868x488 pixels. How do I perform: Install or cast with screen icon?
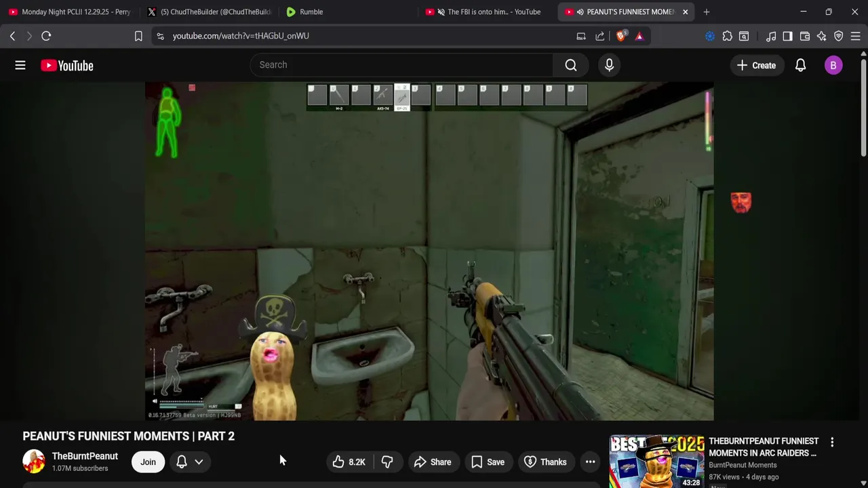coord(581,36)
